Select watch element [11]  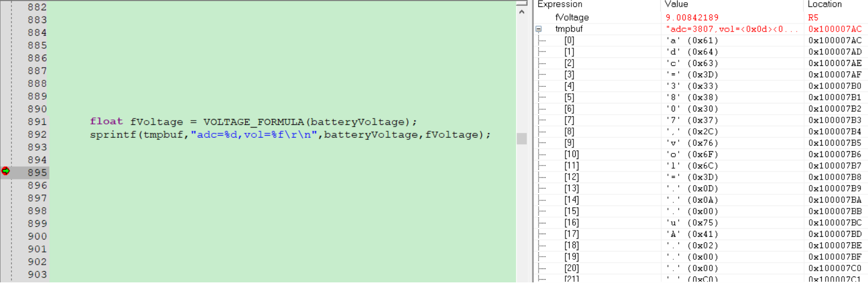click(x=571, y=166)
